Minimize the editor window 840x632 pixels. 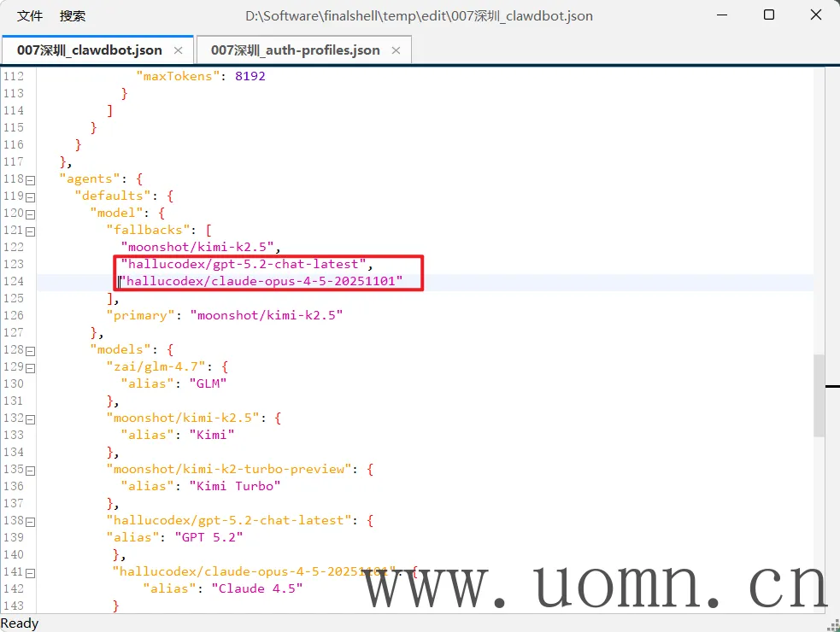(x=729, y=15)
